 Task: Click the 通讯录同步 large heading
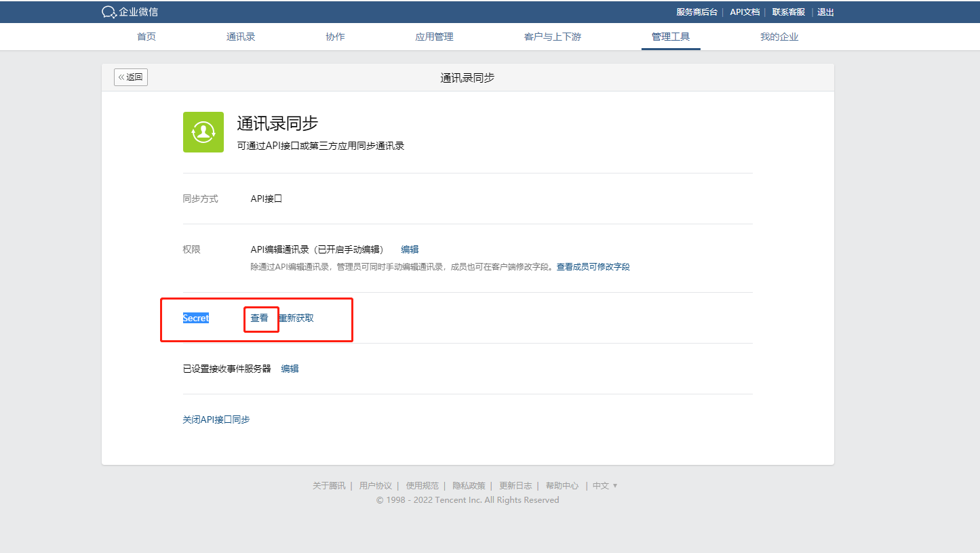pos(277,123)
